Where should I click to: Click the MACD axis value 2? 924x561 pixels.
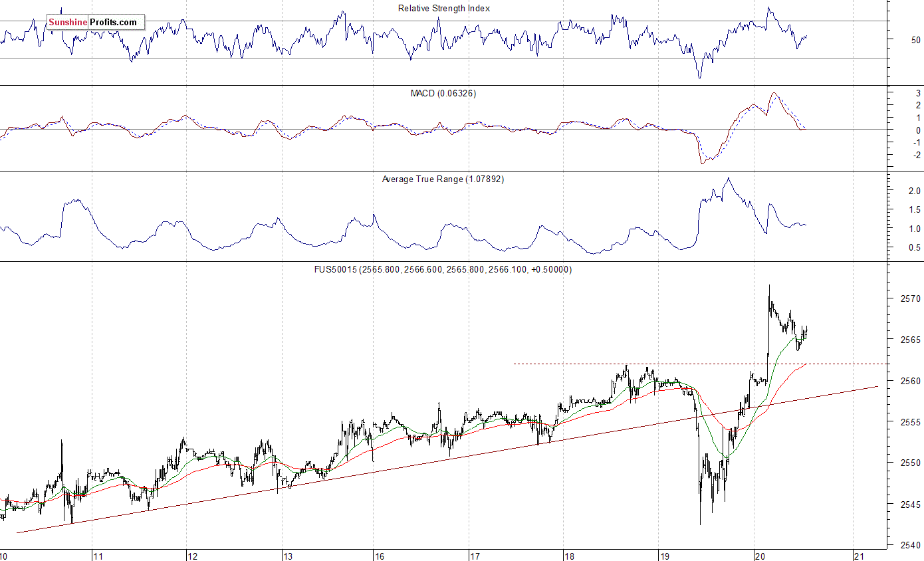(918, 106)
